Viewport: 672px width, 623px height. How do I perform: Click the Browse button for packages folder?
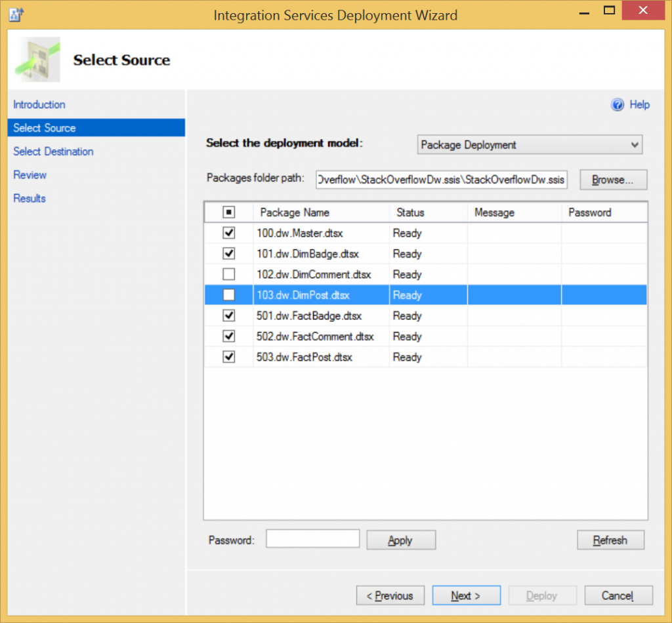coord(613,179)
